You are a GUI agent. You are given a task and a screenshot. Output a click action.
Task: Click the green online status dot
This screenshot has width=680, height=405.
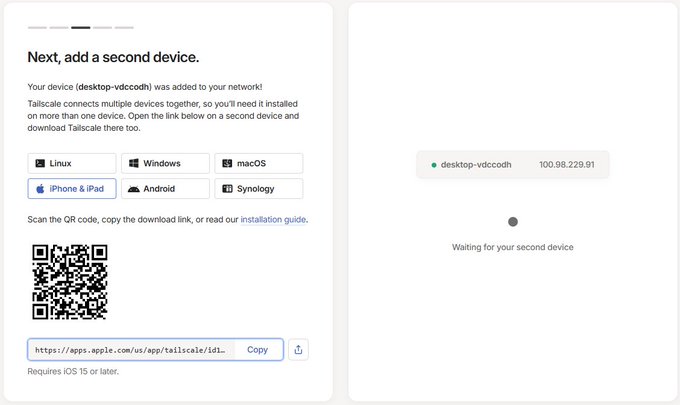[x=434, y=165]
